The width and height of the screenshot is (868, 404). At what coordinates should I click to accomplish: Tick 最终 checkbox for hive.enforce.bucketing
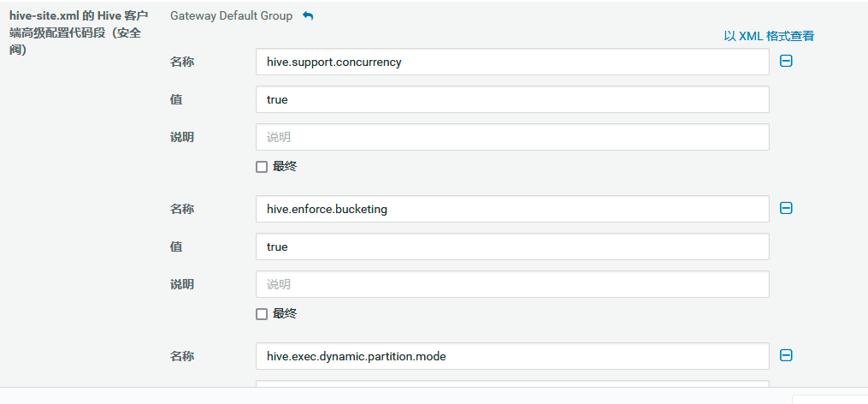pyautogui.click(x=262, y=314)
